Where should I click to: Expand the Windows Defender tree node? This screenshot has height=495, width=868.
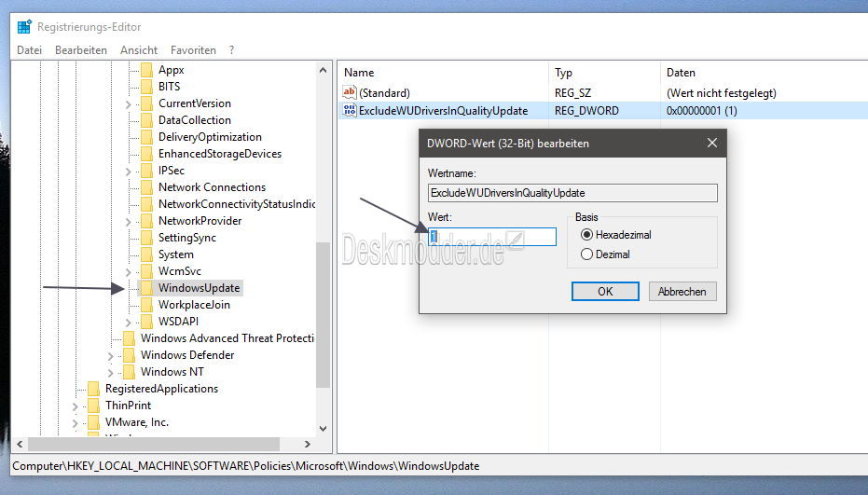point(110,355)
